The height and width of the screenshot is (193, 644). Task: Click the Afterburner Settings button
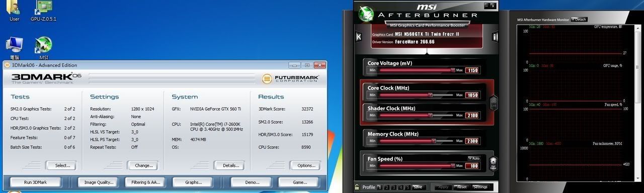tap(480, 187)
